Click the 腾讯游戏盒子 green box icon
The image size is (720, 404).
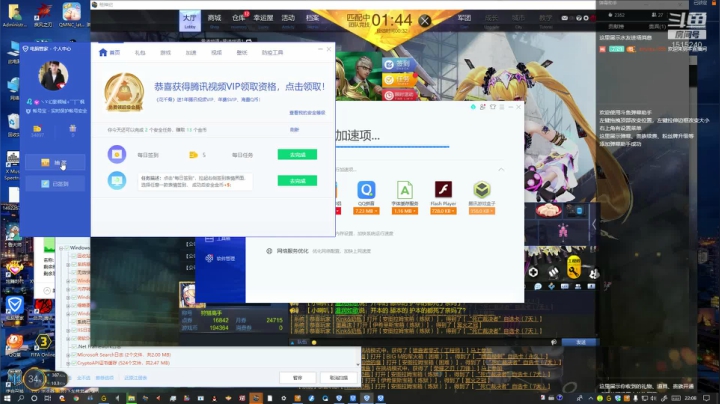click(482, 190)
